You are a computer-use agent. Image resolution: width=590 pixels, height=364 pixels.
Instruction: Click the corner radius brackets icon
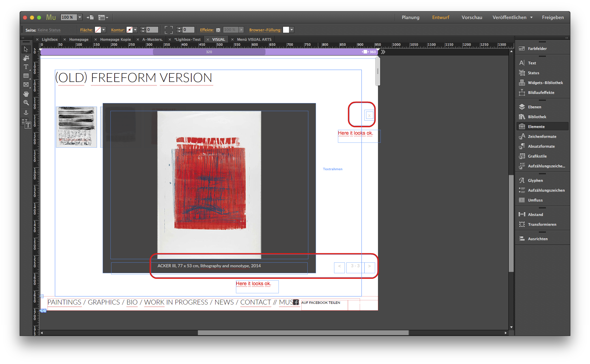coord(169,30)
